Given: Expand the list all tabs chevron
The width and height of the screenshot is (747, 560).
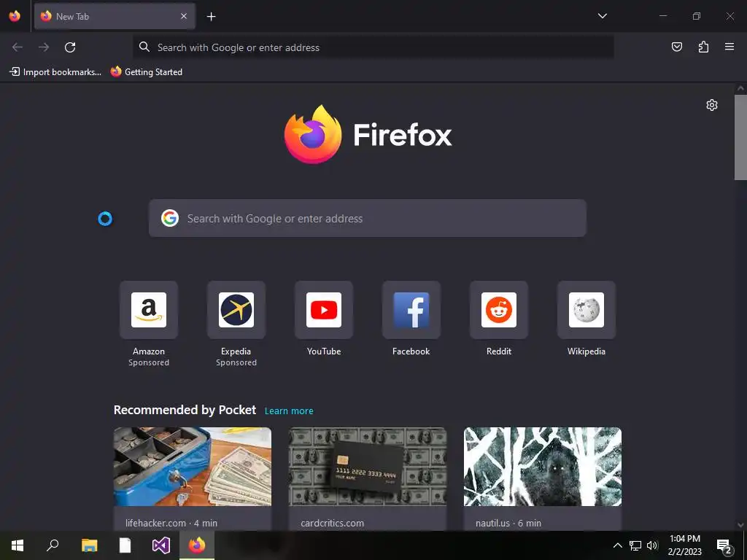Looking at the screenshot, I should click(602, 16).
